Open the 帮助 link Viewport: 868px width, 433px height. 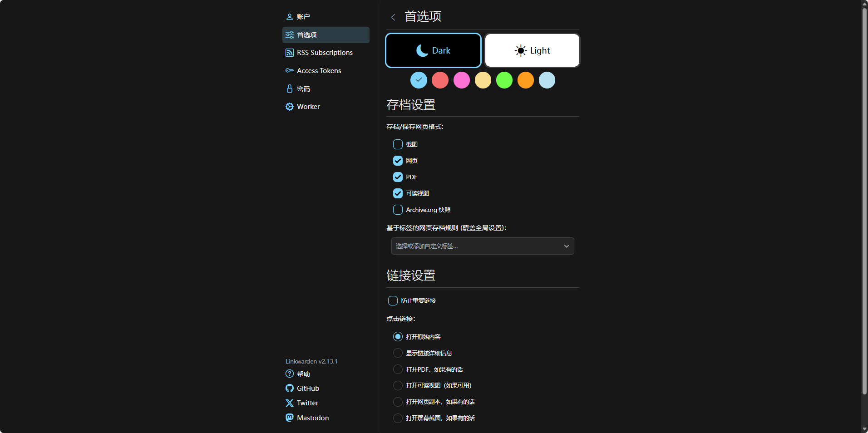[298, 374]
